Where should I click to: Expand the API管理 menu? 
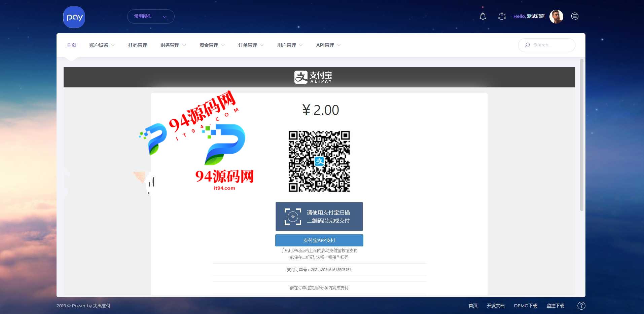coord(328,45)
